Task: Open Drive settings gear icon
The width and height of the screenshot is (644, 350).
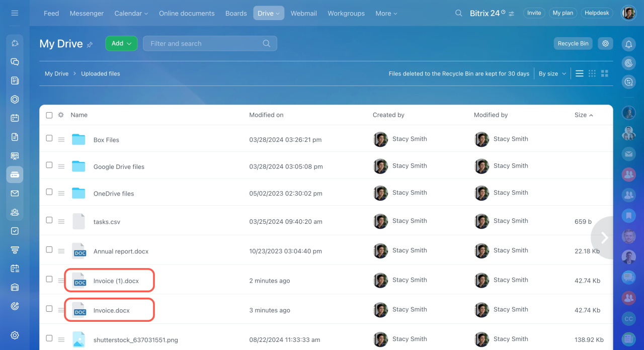Action: click(x=605, y=44)
